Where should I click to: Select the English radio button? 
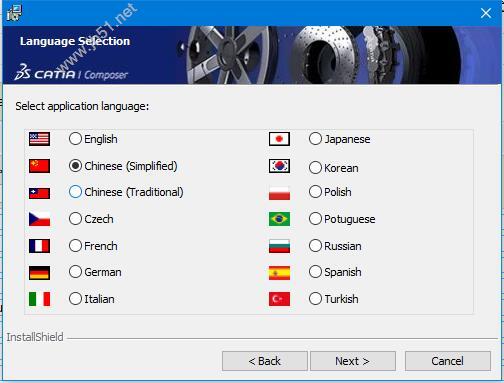(x=75, y=139)
